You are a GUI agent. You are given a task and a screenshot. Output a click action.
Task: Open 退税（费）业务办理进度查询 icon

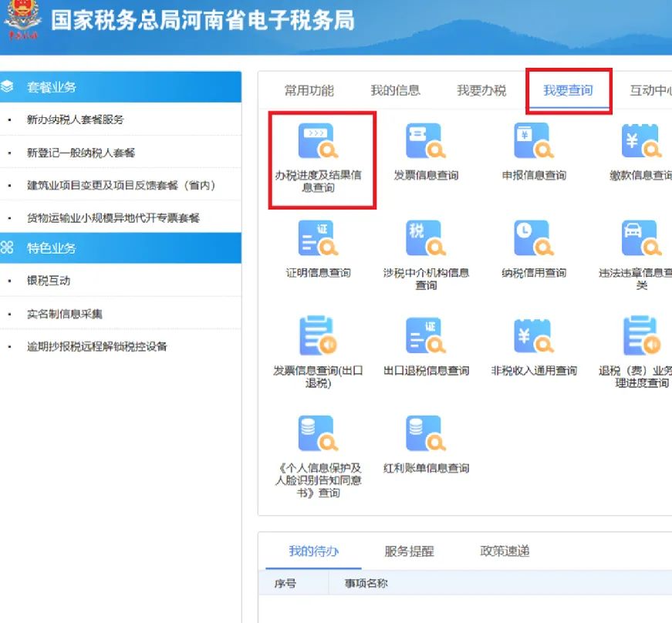(x=642, y=335)
